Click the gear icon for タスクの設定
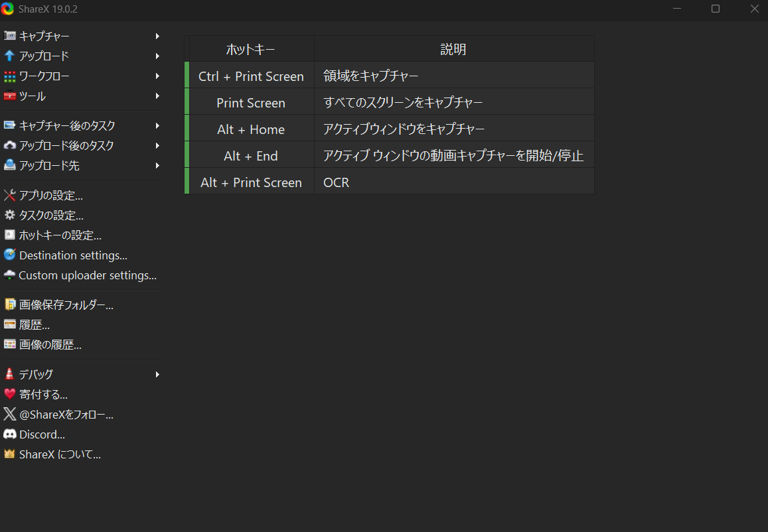Screen dimensions: 768x532 (x=9, y=216)
